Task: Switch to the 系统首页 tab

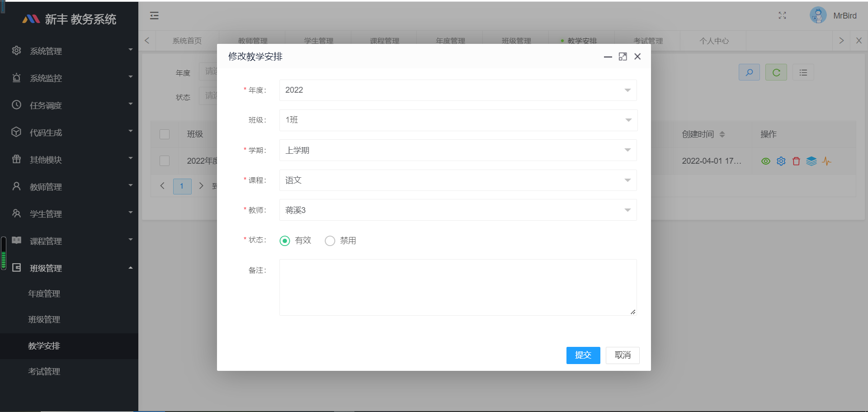Action: [187, 41]
